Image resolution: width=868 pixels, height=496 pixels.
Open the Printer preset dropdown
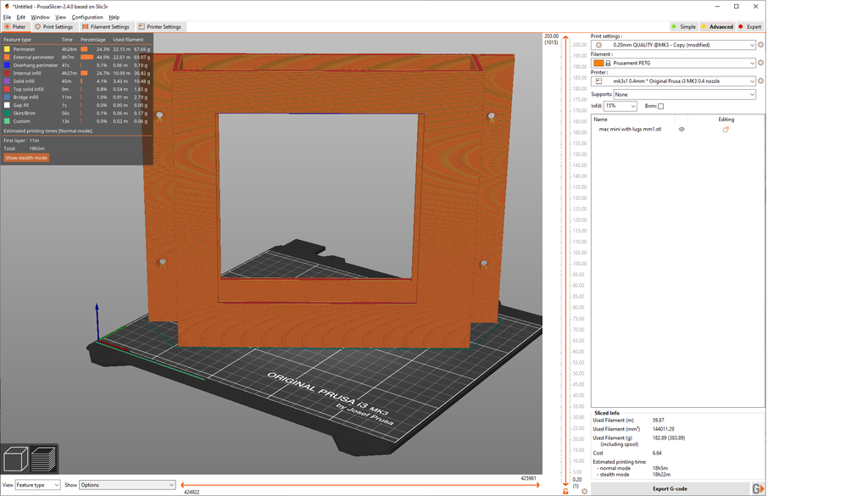(x=673, y=81)
